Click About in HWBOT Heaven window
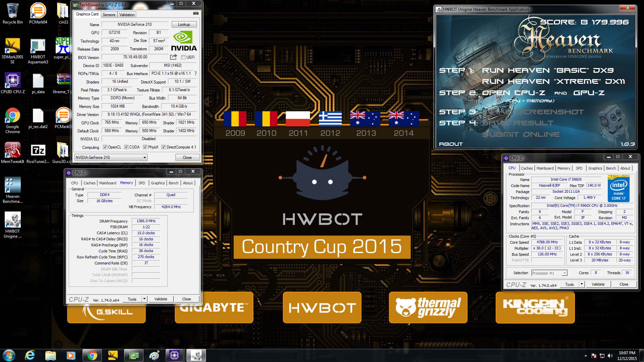This screenshot has height=362, width=644. pos(451,144)
